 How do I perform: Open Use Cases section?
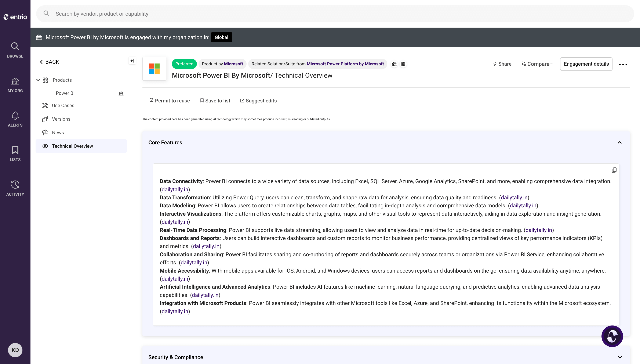pos(63,106)
